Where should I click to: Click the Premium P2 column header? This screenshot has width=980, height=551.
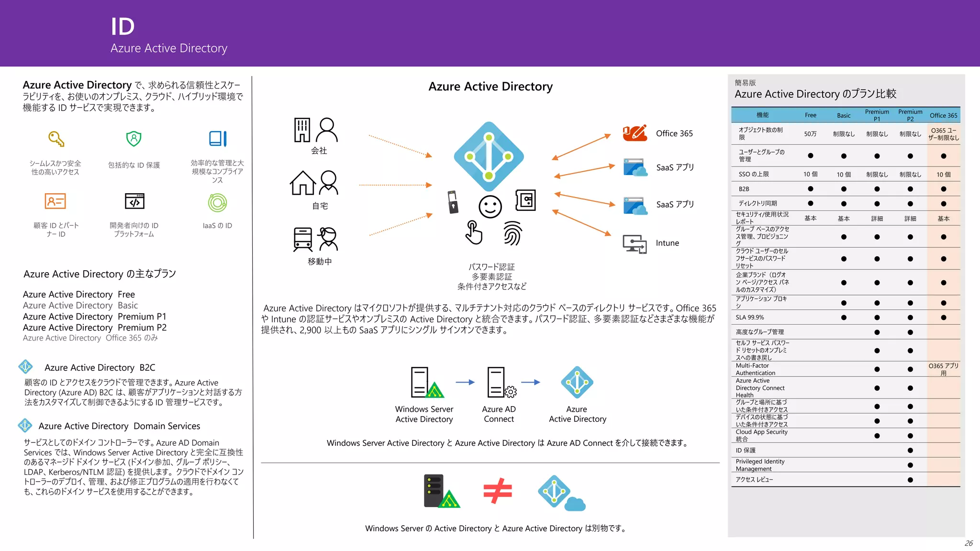pyautogui.click(x=910, y=115)
